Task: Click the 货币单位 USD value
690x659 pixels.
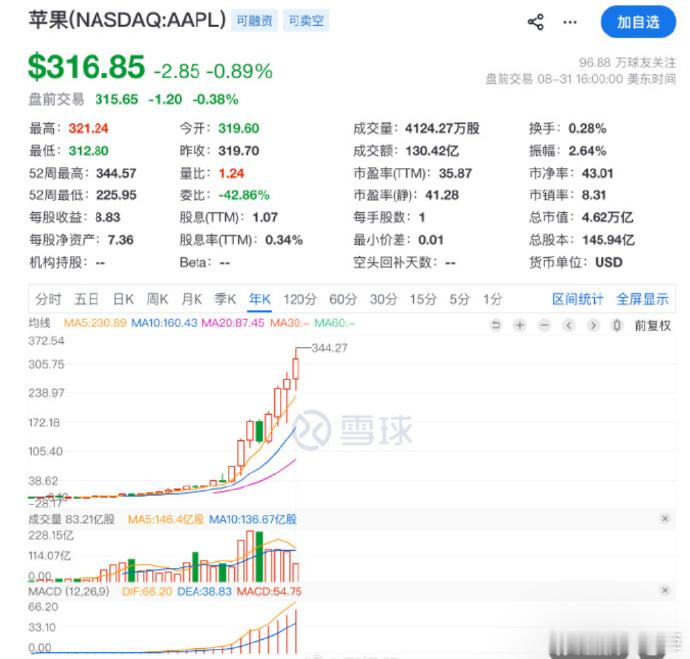Action: tap(609, 263)
